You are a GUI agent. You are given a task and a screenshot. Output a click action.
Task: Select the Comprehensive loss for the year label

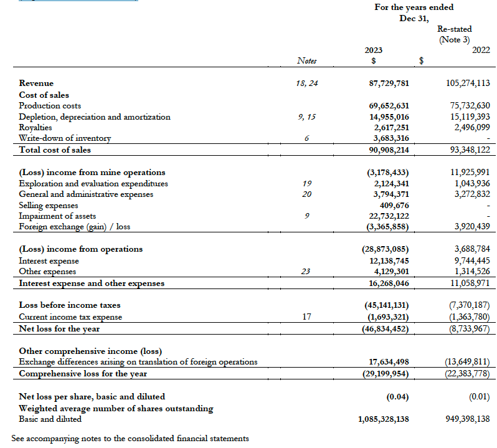coord(83,374)
